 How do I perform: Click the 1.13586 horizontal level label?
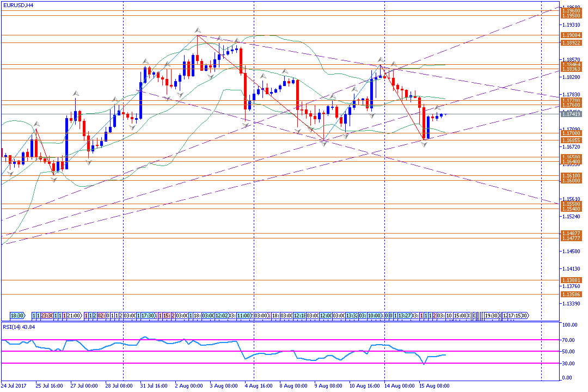click(x=571, y=294)
